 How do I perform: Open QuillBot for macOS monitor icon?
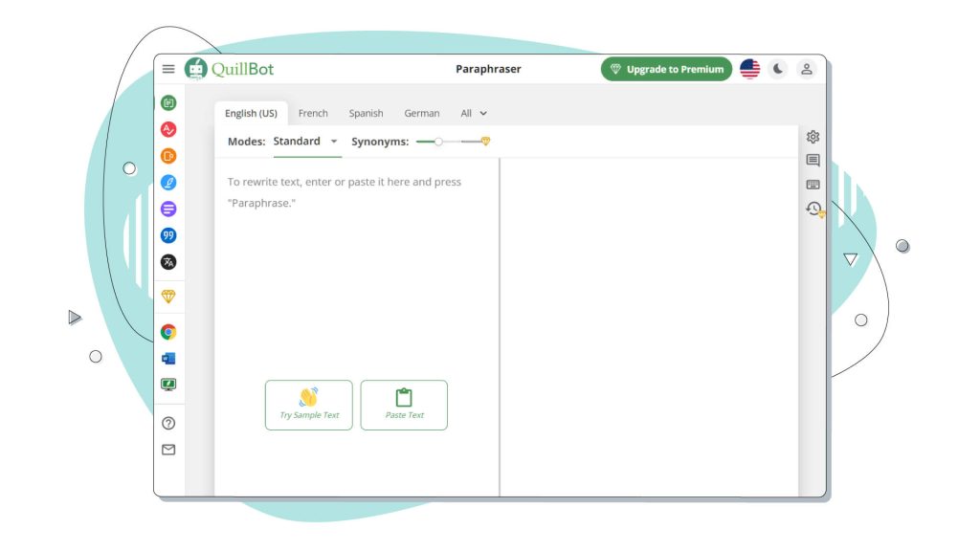pos(168,385)
